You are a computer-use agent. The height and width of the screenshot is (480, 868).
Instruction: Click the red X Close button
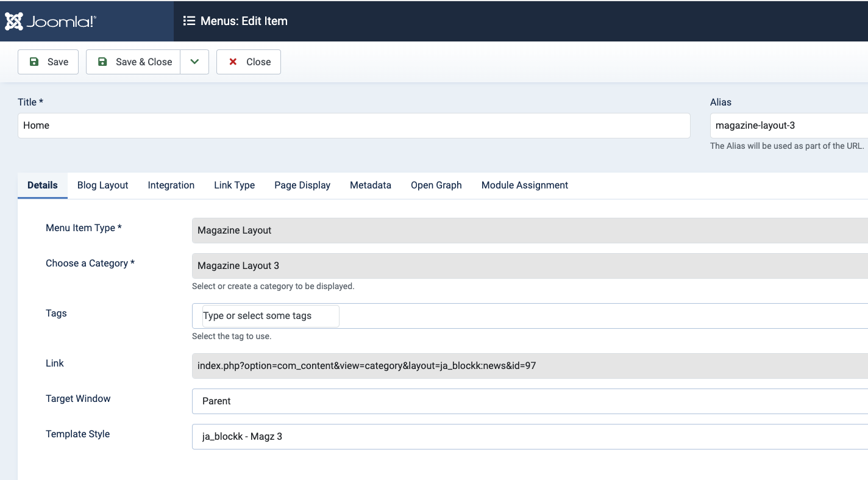[249, 62]
